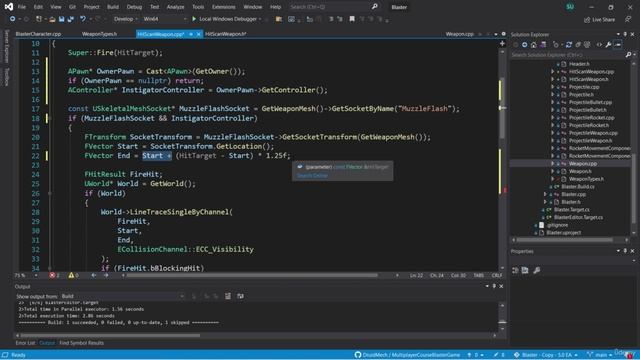Open the Develop configuration dropdown
Viewport: 640px width, 360px height.
click(x=125, y=19)
